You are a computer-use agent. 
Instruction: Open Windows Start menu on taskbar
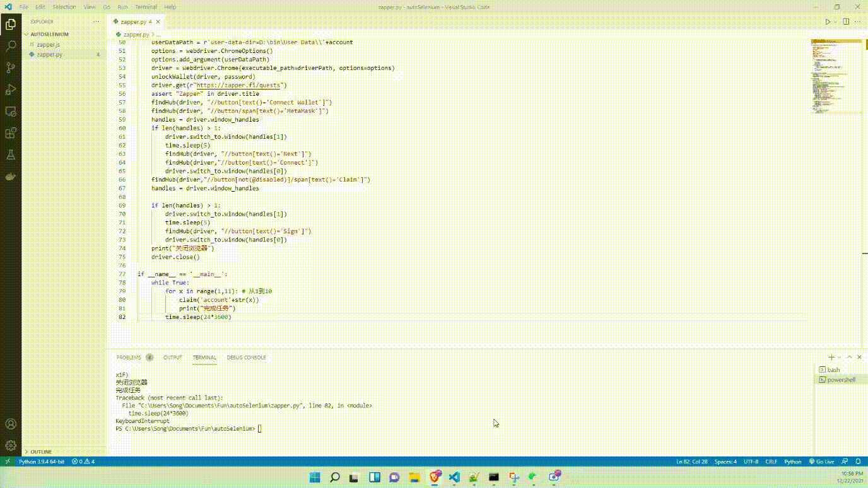coord(315,477)
